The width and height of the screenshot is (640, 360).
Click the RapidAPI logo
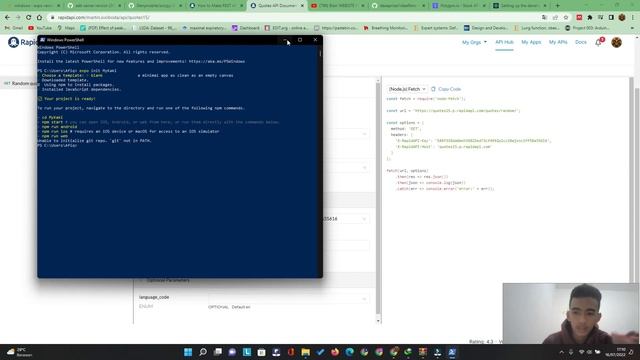click(22, 42)
